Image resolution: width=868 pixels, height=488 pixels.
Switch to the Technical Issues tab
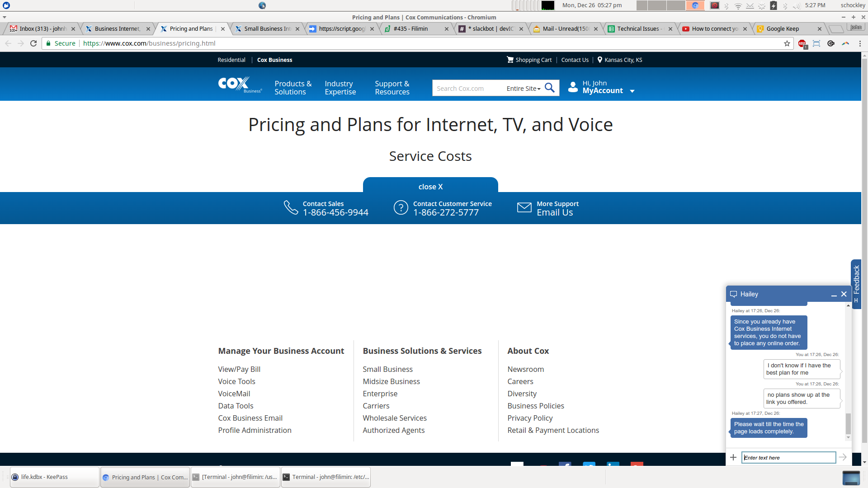[x=640, y=28]
